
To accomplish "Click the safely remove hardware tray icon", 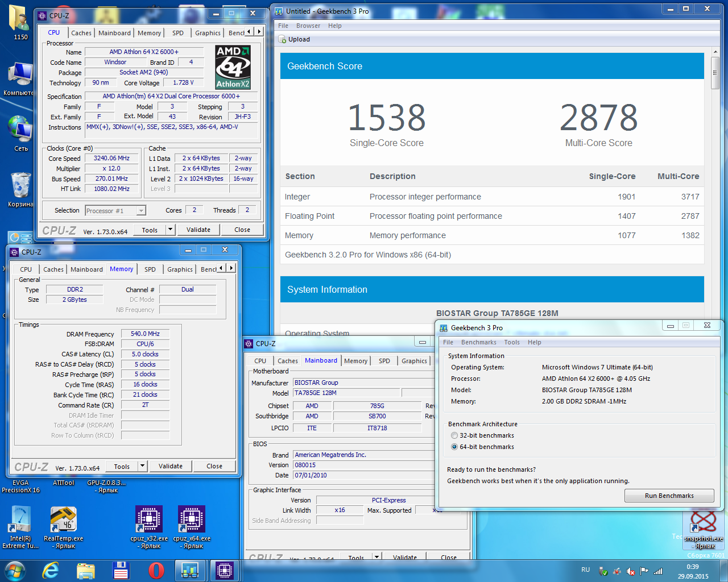I will click(x=603, y=571).
